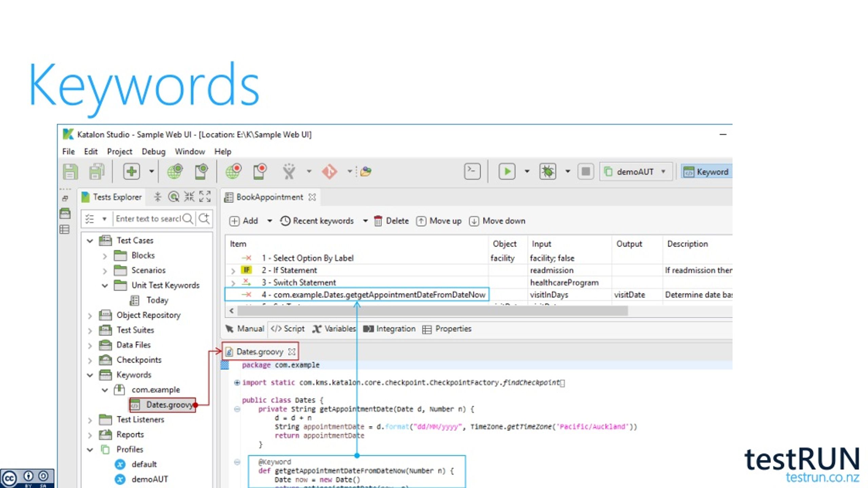Viewport: 868px width, 488px height.
Task: Click the advanced search icon
Action: pyautogui.click(x=204, y=219)
